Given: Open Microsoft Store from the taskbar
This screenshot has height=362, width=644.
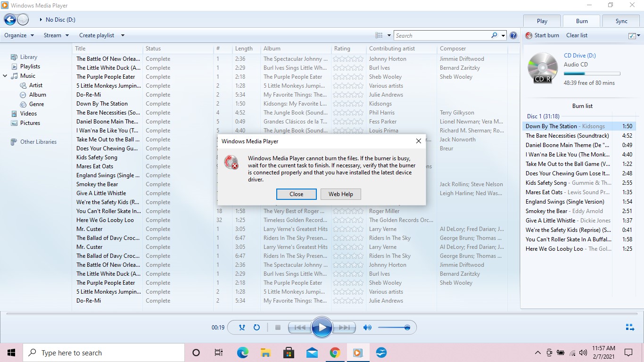Looking at the screenshot, I should pos(289,353).
